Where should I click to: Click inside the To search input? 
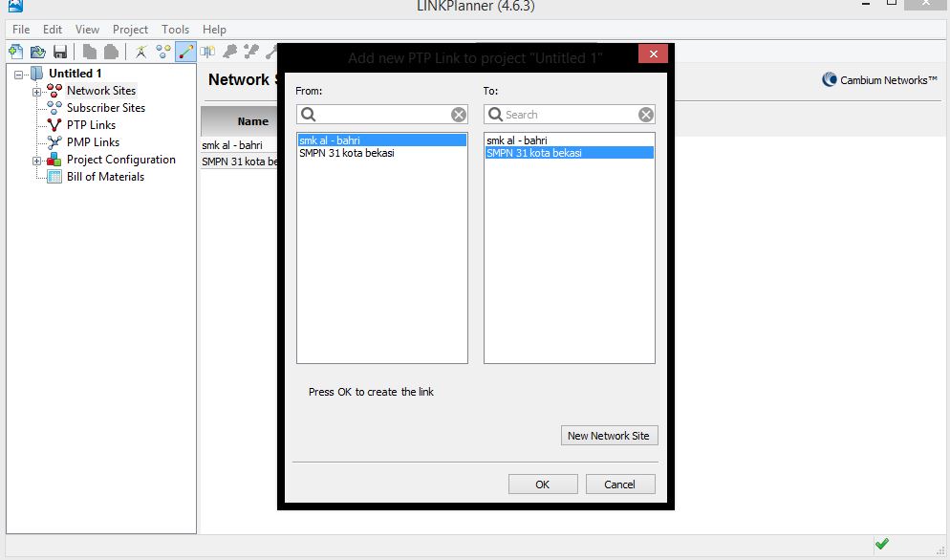(570, 115)
